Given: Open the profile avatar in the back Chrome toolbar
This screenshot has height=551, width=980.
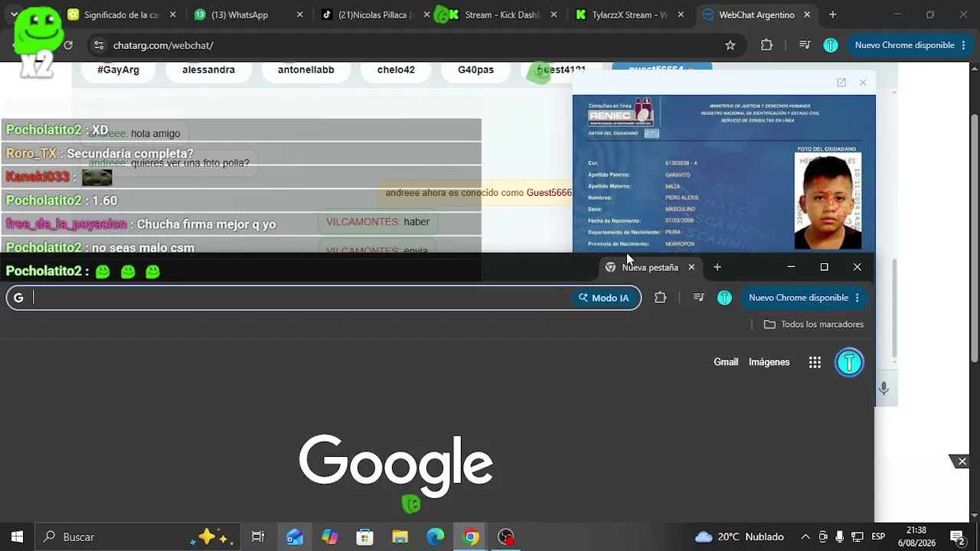Looking at the screenshot, I should click(831, 45).
